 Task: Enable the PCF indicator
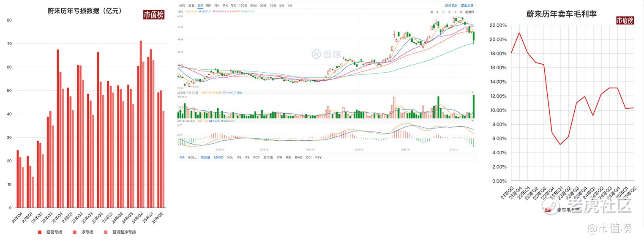257,157
